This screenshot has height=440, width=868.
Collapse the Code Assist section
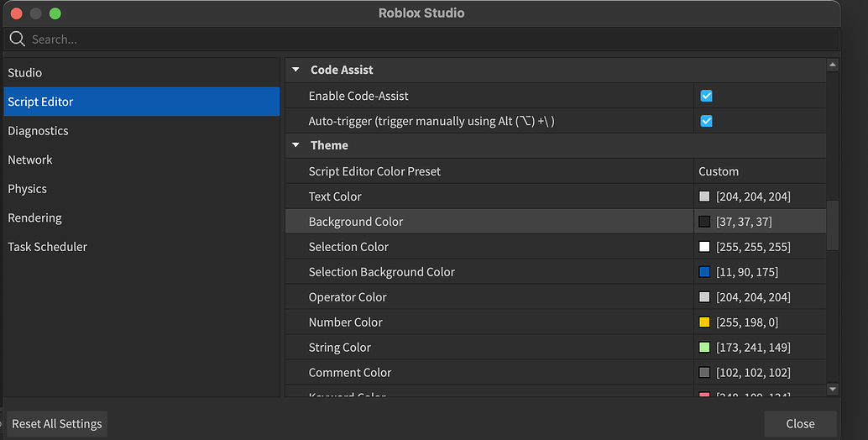click(x=295, y=70)
